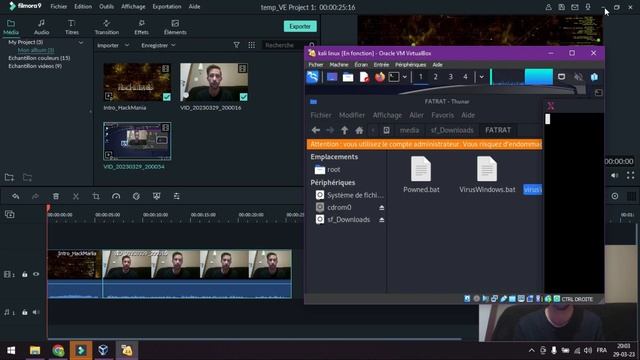The width and height of the screenshot is (640, 360).
Task: Click Kali dragon applications menu icon
Action: [312, 77]
